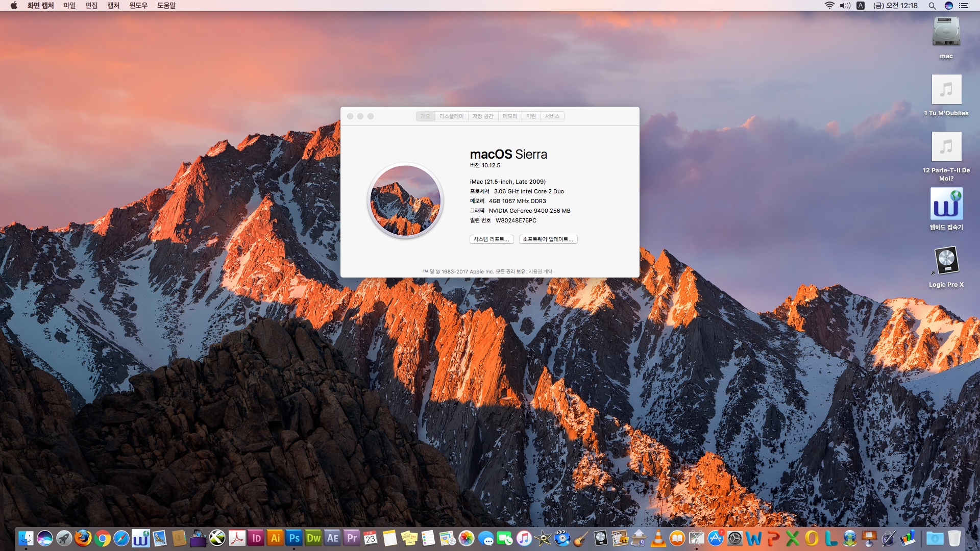Click the Siri icon in menu bar

(x=948, y=6)
